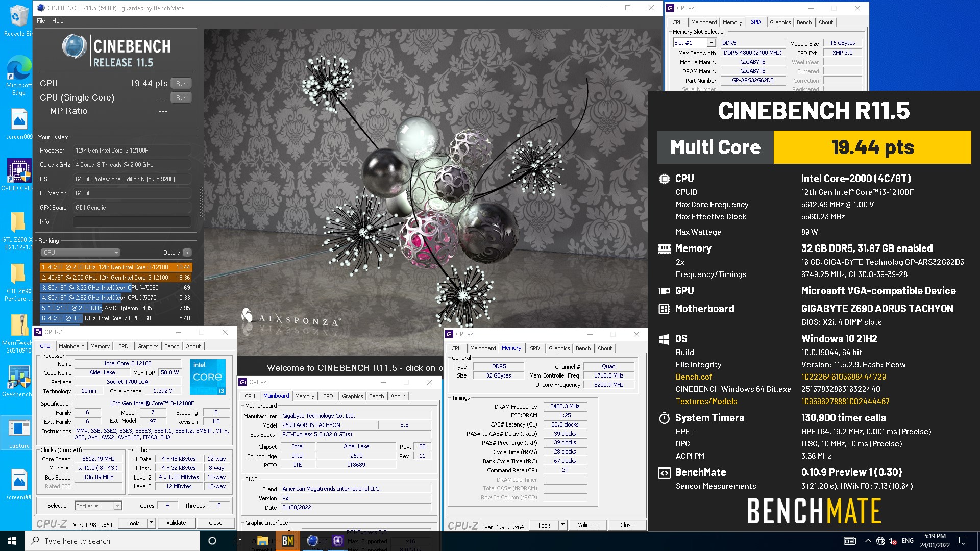Switch to CPU-Z in the taskbar
Screen dimensions: 980x551
337,541
